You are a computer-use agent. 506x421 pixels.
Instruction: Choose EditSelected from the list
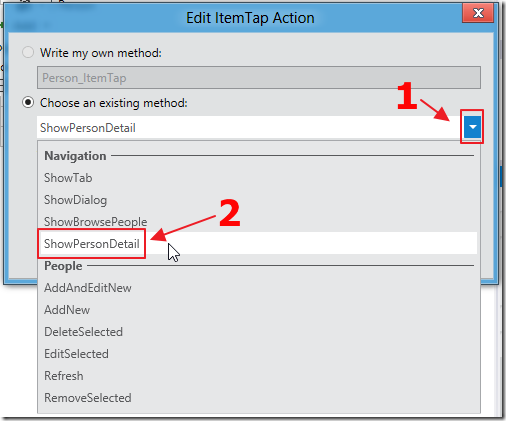click(x=76, y=354)
